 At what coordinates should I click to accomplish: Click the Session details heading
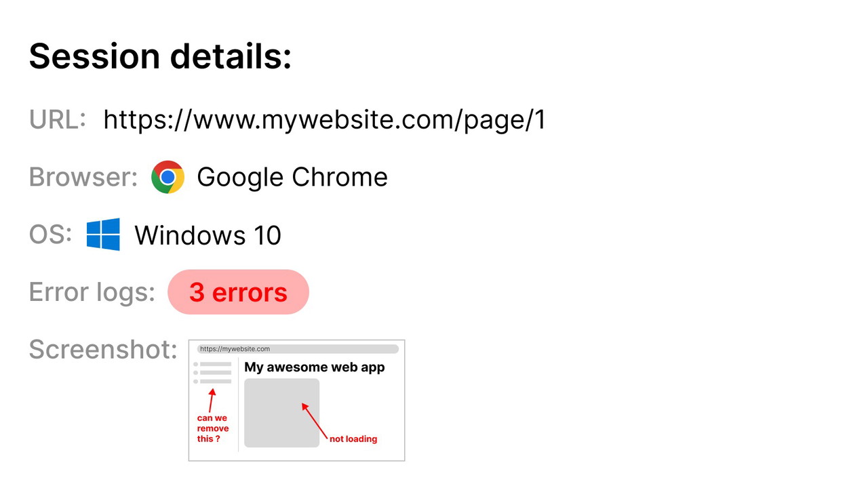coord(160,56)
